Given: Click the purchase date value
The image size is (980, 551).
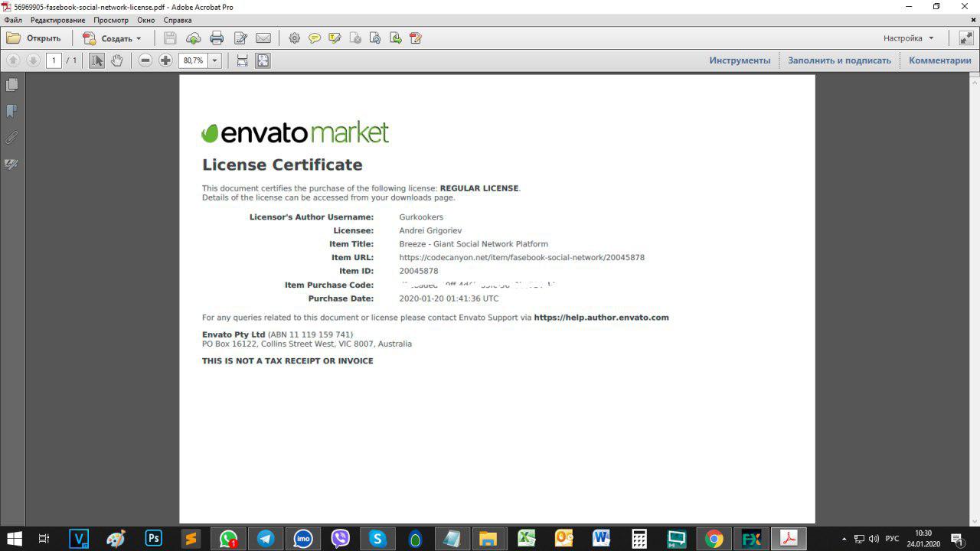Looking at the screenshot, I should click(x=449, y=298).
